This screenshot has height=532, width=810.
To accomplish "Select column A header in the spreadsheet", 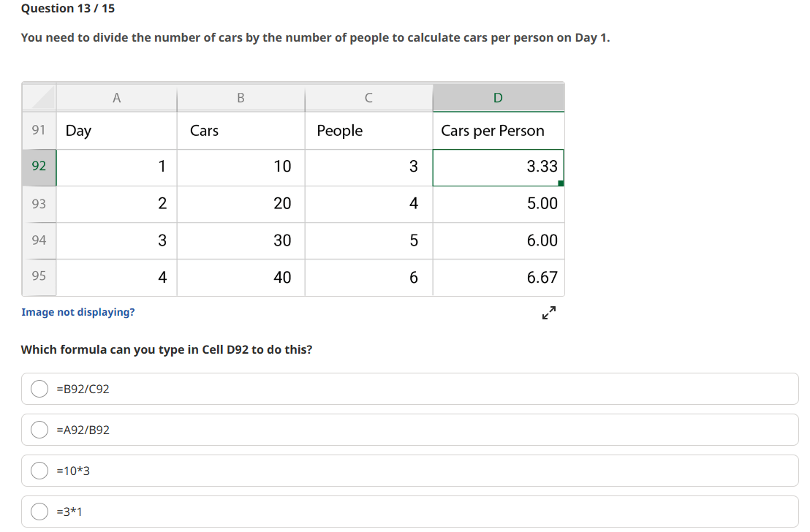I will click(116, 97).
